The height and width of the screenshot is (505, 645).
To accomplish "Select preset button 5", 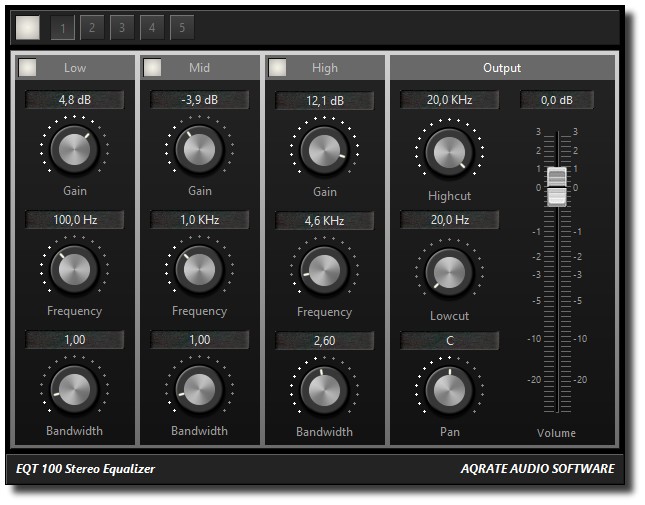I will pyautogui.click(x=182, y=28).
